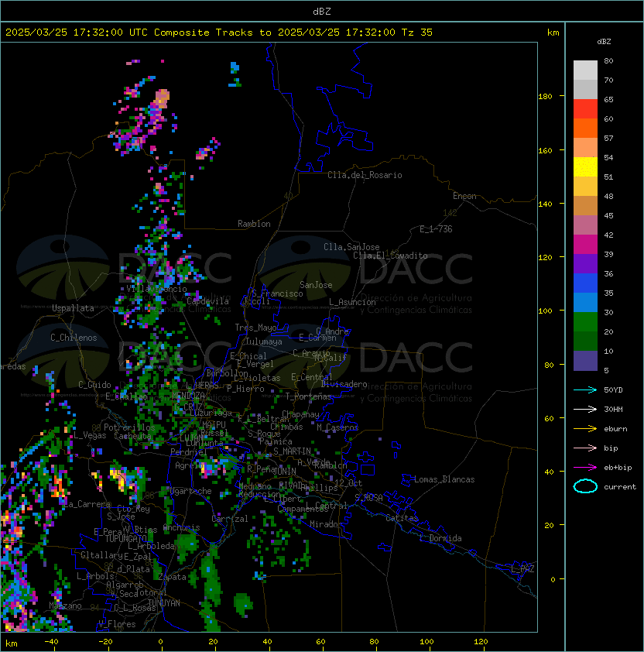Select the dark violet 5-10 dBZ swatch
This screenshot has height=652, width=644.
click(585, 361)
